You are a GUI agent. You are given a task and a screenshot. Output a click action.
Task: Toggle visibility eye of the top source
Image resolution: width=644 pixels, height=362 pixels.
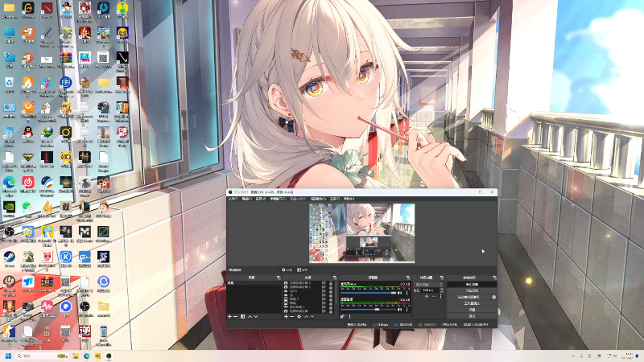coord(324,283)
